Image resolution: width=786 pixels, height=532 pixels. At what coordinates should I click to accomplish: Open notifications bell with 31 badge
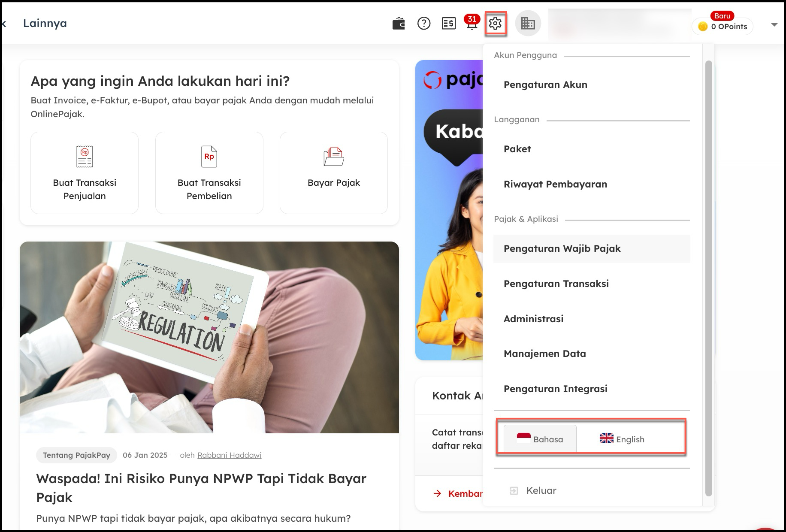point(472,24)
